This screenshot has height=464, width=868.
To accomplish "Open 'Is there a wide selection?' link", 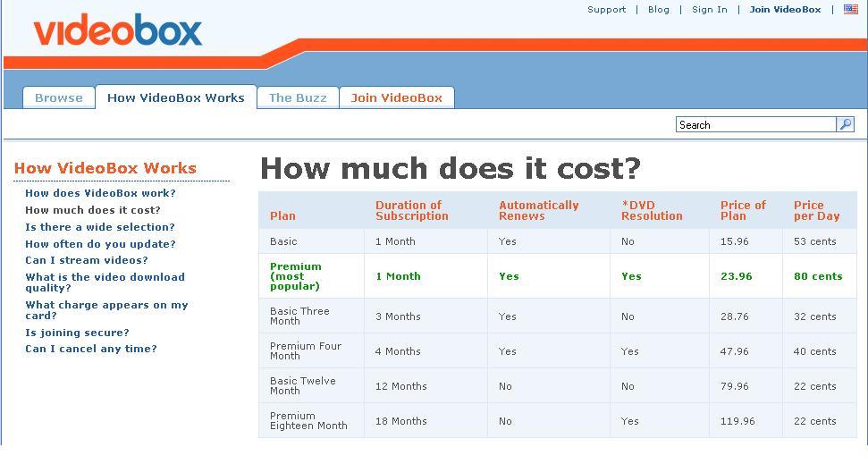I will pos(99,227).
